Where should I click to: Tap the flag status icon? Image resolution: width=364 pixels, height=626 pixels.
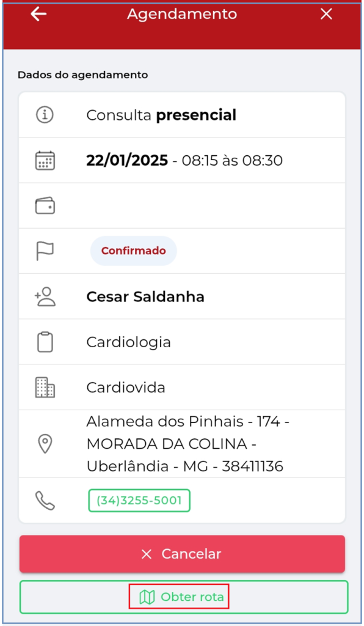click(45, 251)
